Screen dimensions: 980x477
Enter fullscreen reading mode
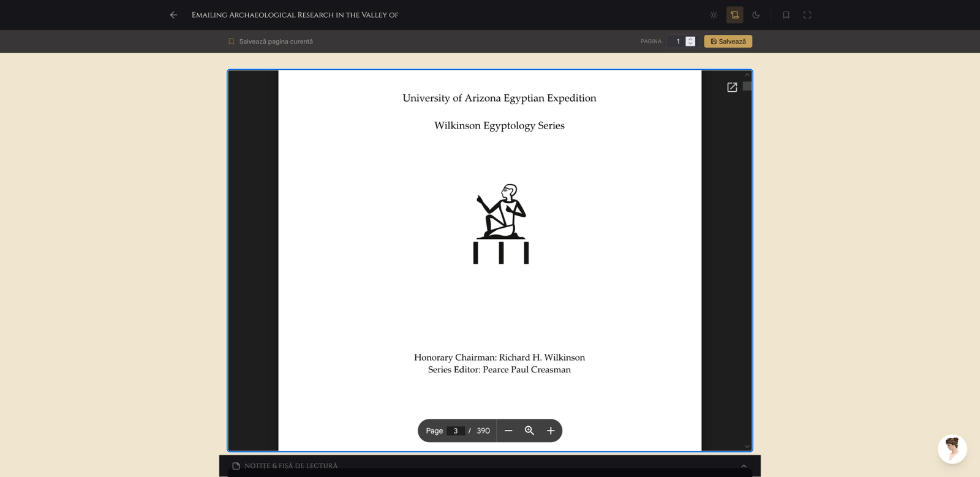pos(807,15)
